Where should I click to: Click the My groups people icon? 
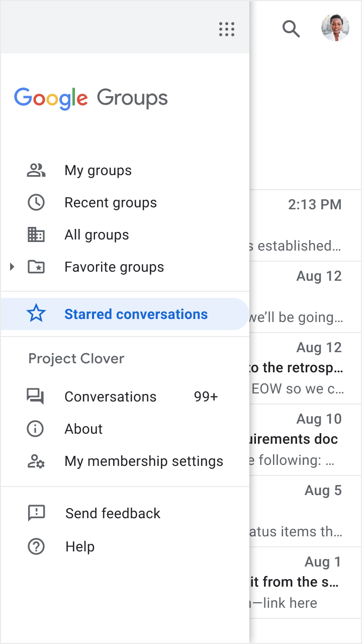coord(36,171)
